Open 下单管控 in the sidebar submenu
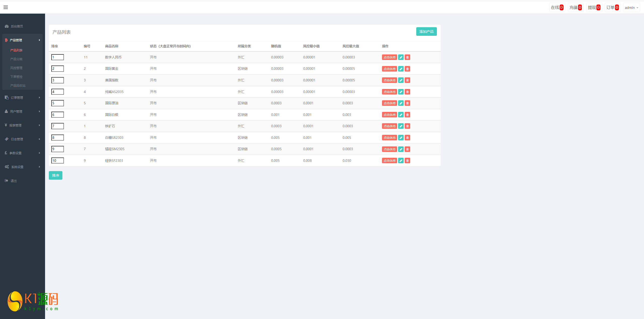The image size is (644, 319). pyautogui.click(x=16, y=77)
